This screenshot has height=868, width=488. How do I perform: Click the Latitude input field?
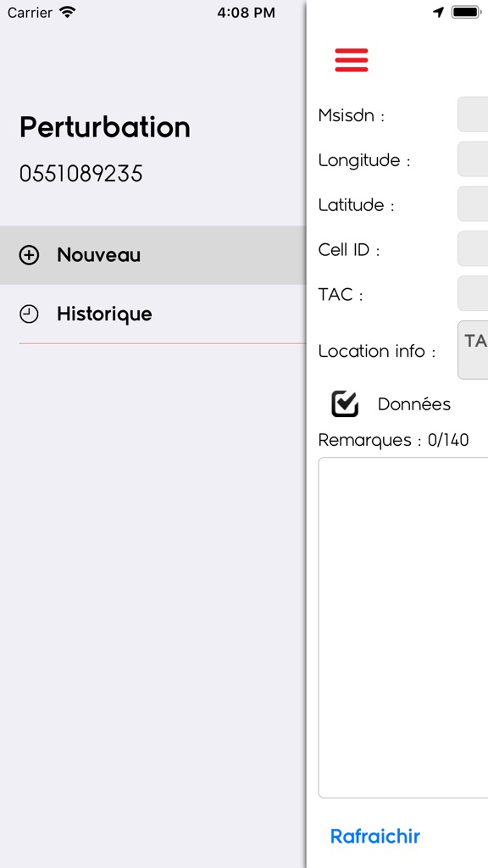pos(473,204)
